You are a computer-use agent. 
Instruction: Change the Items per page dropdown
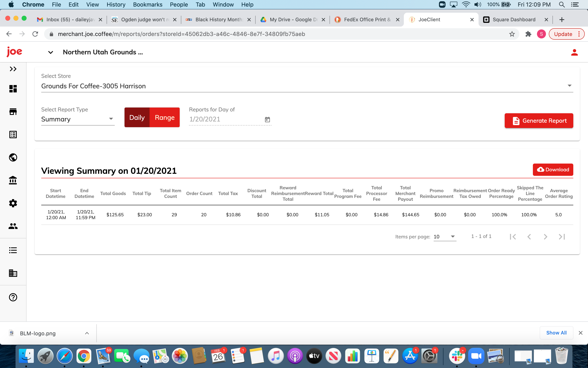(445, 237)
